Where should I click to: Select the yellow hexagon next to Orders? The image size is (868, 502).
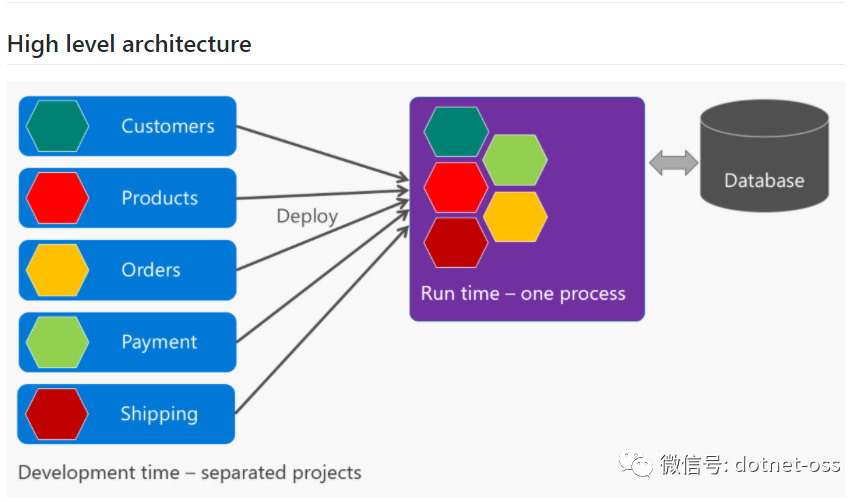pos(58,270)
